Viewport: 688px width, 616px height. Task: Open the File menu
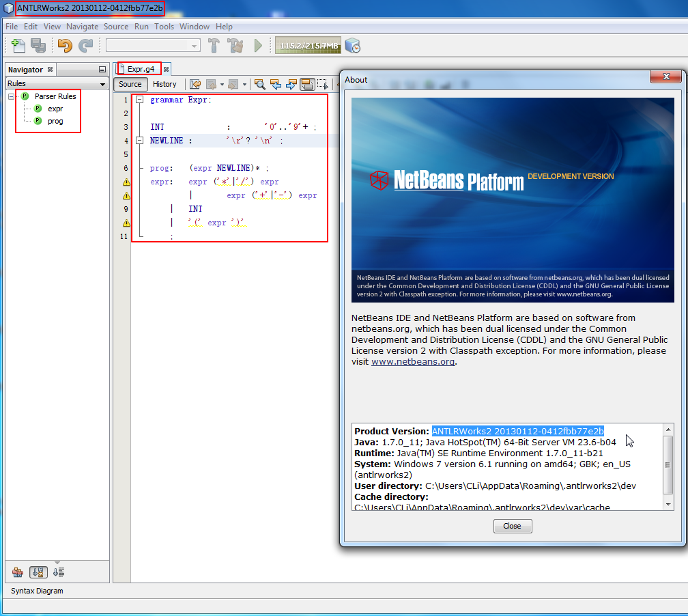tap(12, 27)
